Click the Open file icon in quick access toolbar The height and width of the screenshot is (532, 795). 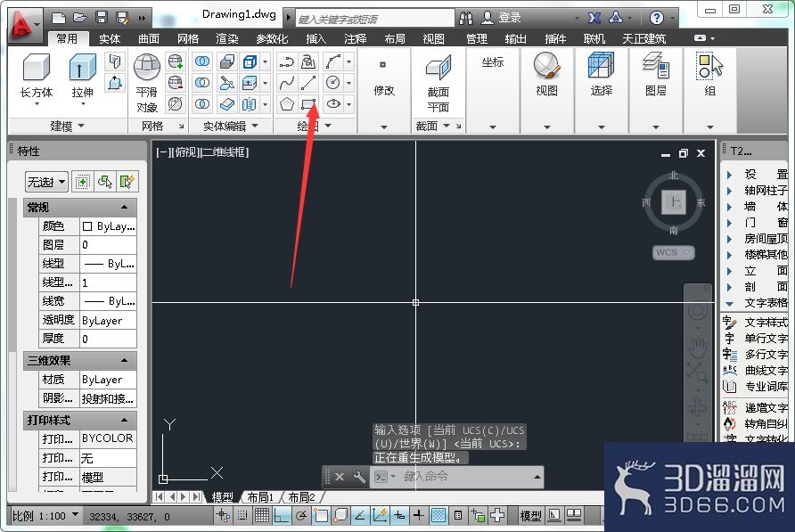[80, 18]
